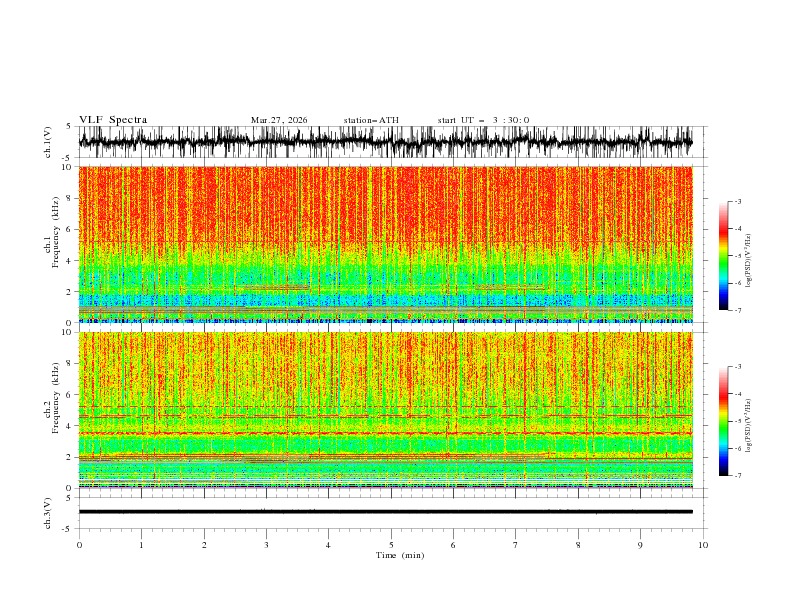Click the time axis tick label '7'
The height and width of the screenshot is (612, 792).
[516, 545]
